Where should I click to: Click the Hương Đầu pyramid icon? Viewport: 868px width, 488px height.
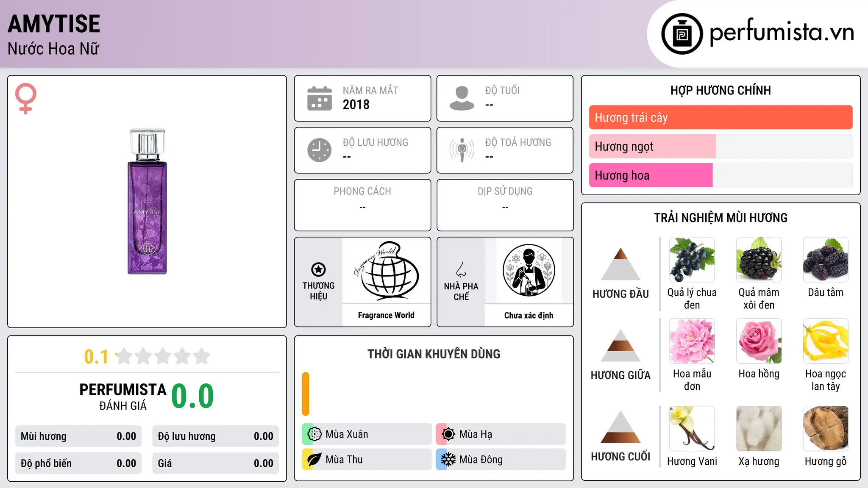tap(620, 264)
